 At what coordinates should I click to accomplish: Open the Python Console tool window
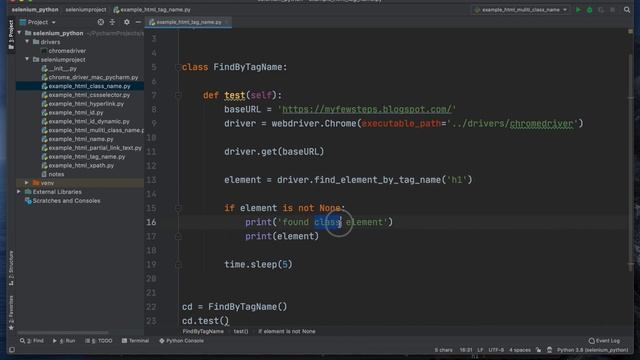tap(181, 341)
